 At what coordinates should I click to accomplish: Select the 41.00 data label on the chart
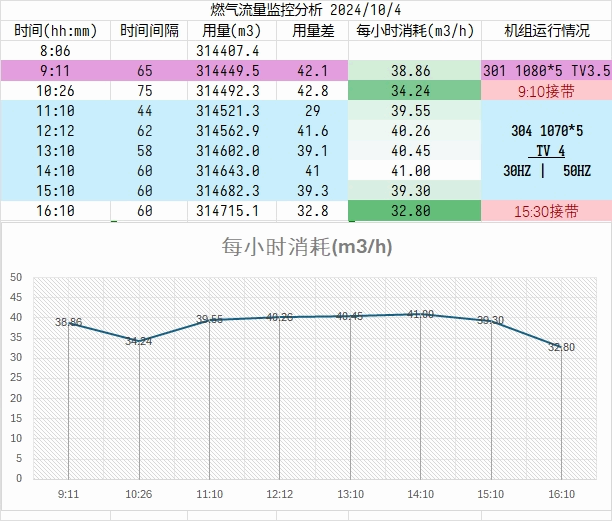(x=421, y=314)
